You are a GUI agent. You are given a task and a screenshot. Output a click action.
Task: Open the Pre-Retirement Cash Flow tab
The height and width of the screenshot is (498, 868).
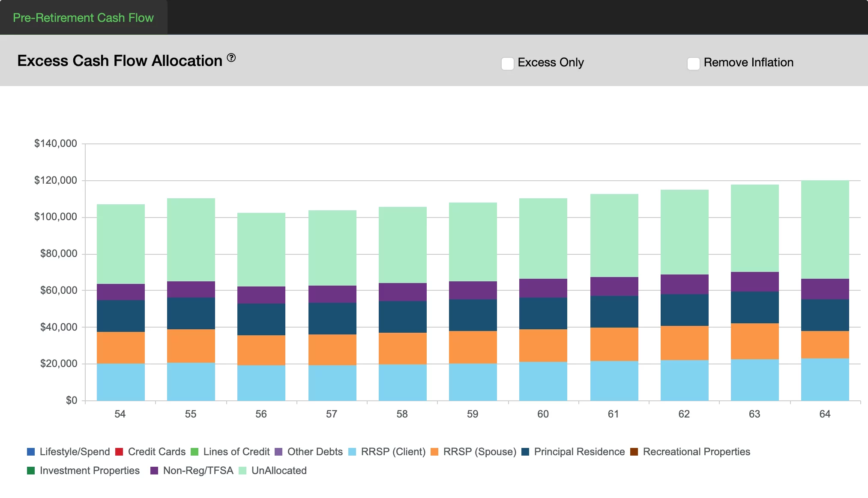click(83, 18)
